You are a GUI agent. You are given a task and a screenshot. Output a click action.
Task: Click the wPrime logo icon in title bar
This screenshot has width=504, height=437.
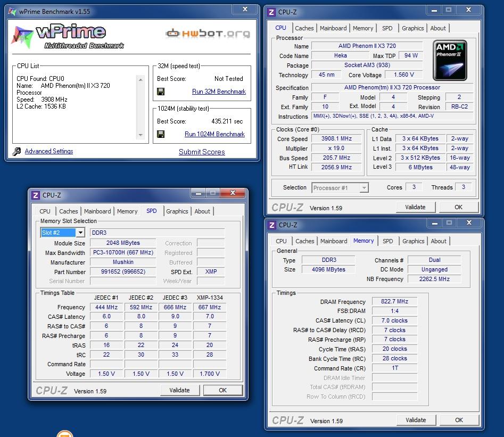[x=12, y=12]
